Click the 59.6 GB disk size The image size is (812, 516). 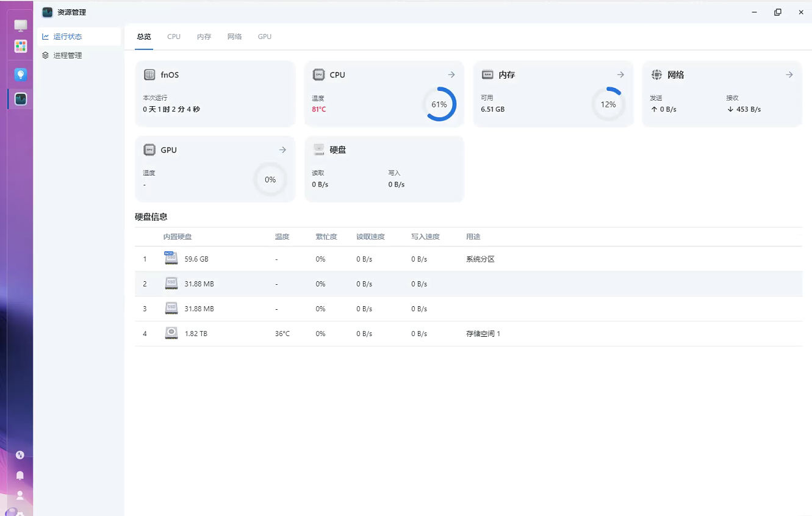[x=196, y=259]
